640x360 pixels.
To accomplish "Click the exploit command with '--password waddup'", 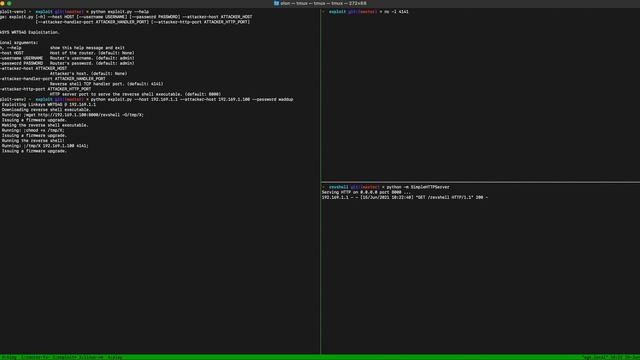I will tap(192, 99).
